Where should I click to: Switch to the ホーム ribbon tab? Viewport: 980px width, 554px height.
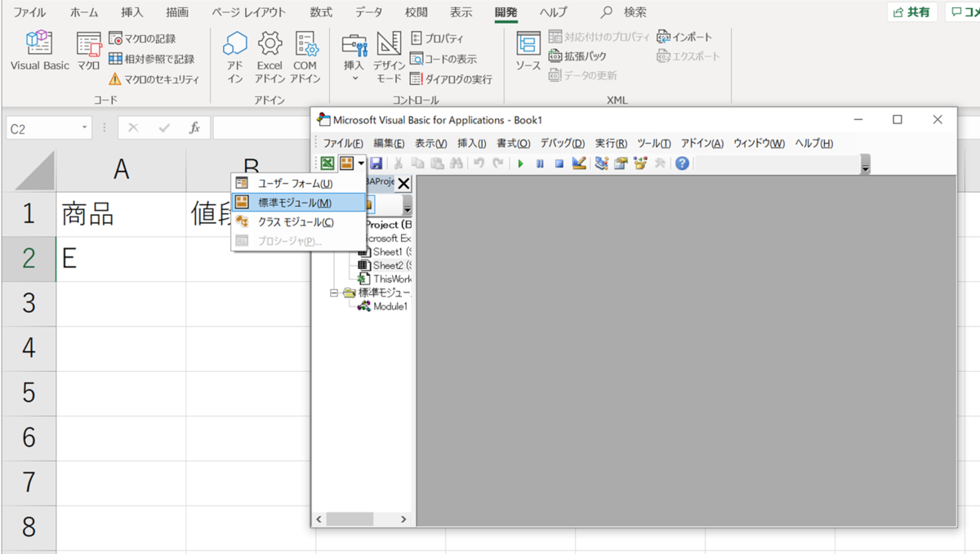tap(84, 12)
